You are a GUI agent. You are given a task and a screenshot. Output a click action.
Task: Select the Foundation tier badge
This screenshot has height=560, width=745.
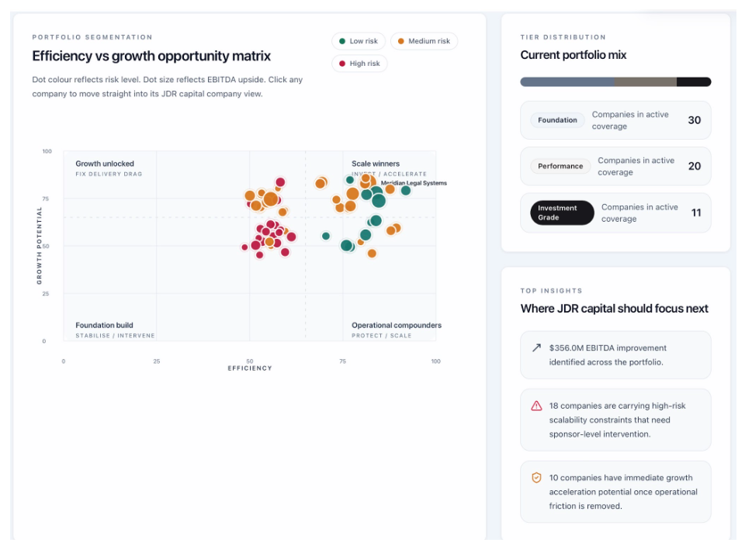(x=557, y=120)
